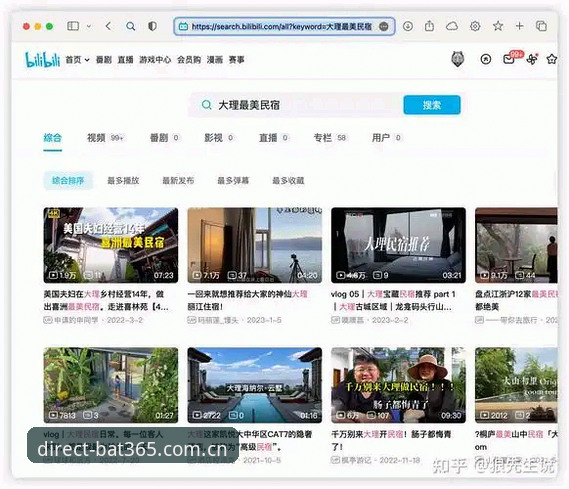Bookmark the page with the star icon
Viewport: 569px width, 489px height.
[498, 26]
